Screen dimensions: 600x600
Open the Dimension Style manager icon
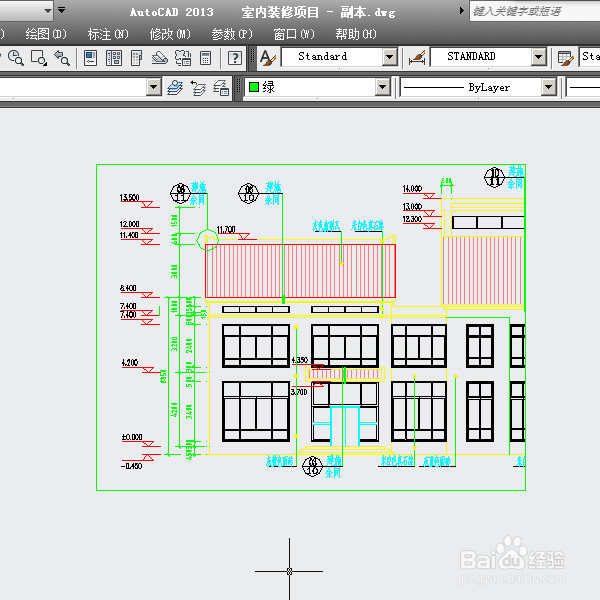pos(417,58)
